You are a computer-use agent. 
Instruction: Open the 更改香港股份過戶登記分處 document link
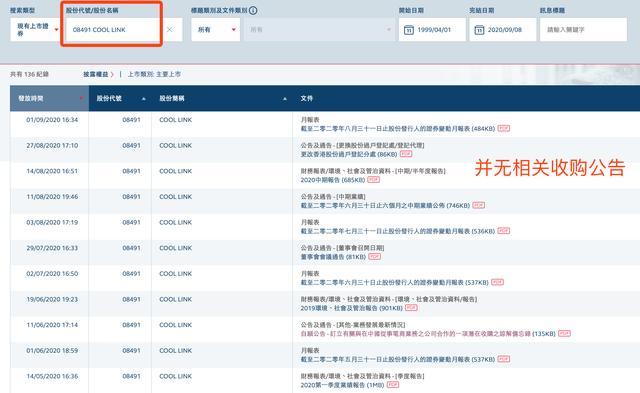[349, 154]
